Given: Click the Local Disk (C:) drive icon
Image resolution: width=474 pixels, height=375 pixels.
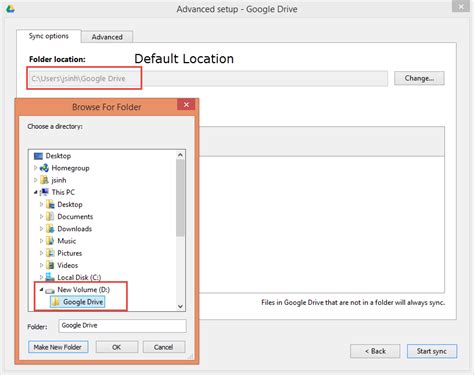Looking at the screenshot, I should 50,277.
